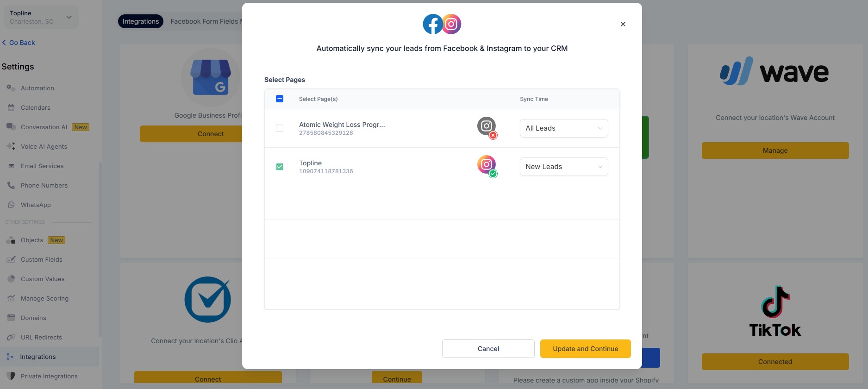Click Update and Continue button
The image size is (868, 389).
coord(585,349)
